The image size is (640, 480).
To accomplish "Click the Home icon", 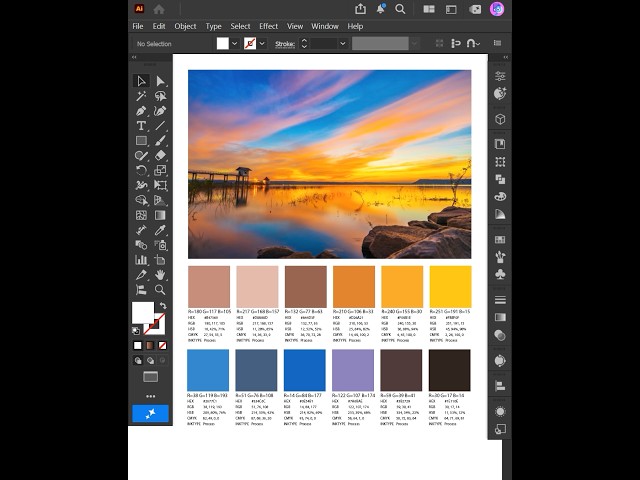I will pos(159,9).
